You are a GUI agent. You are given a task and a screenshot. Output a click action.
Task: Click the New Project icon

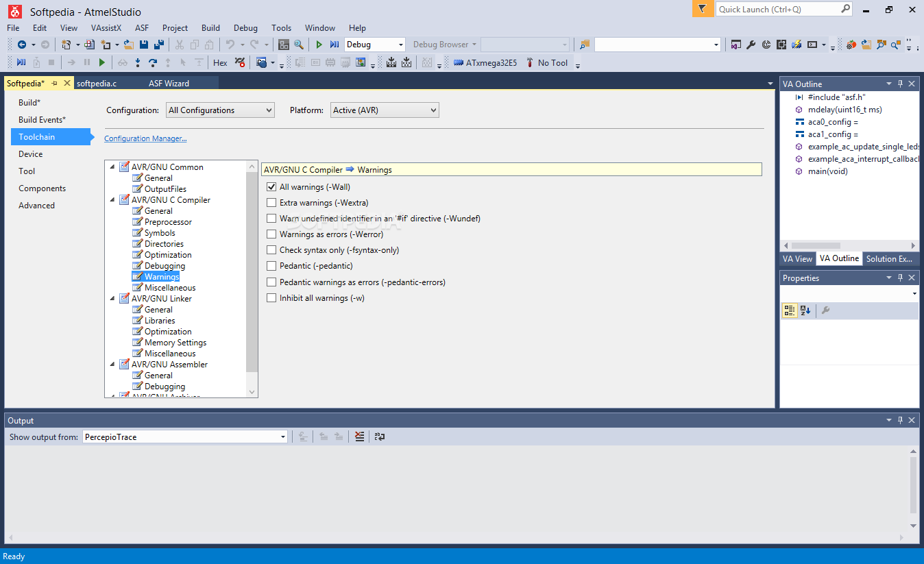pos(66,45)
